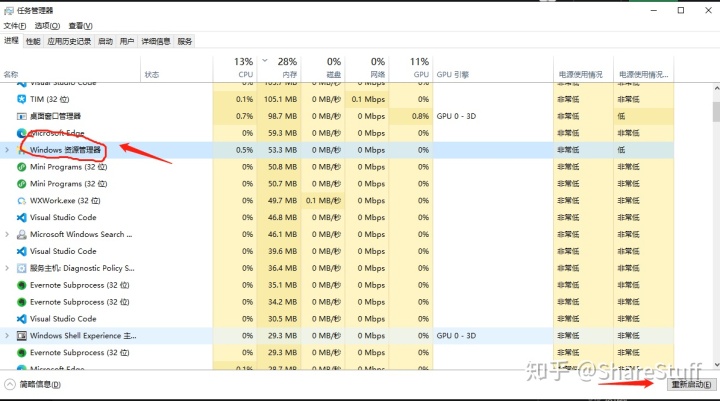Click the Visual Studio Code icon in the 39.6 MB row
This screenshot has width=720, height=401.
tap(22, 251)
